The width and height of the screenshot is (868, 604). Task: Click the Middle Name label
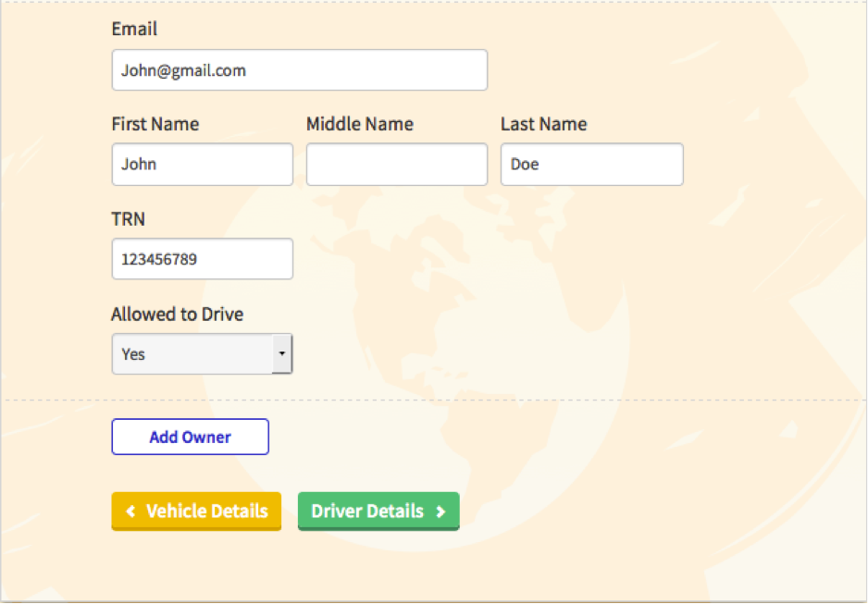359,124
